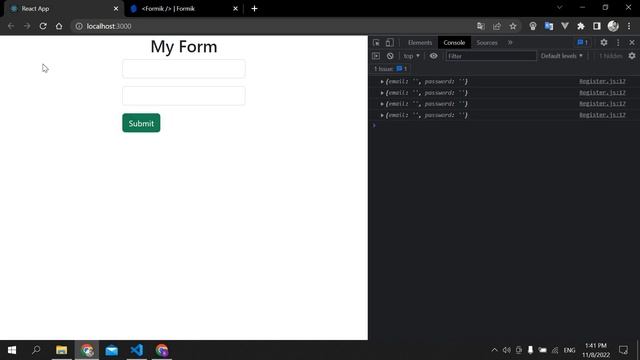This screenshot has width=640, height=360.
Task: Click the share page icon
Action: (x=497, y=26)
